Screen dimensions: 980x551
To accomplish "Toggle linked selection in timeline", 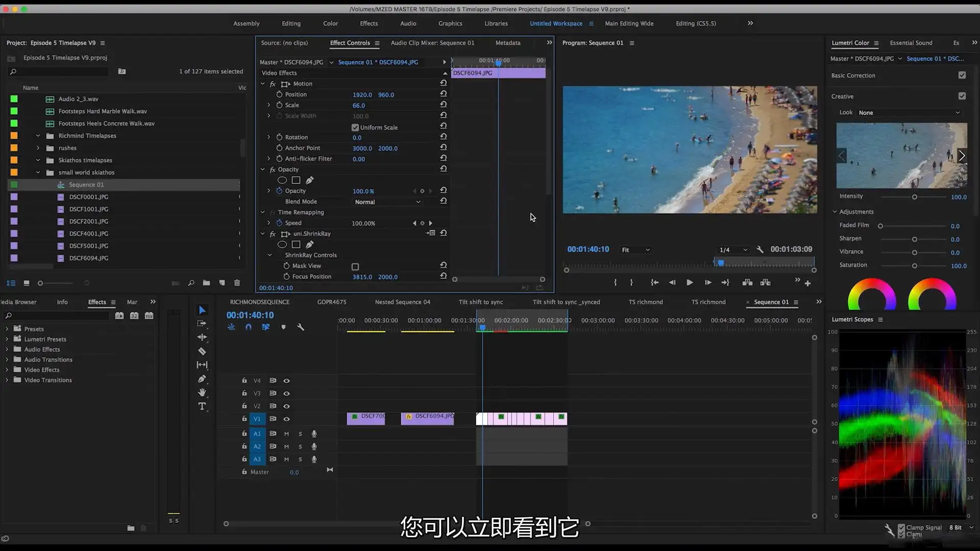I will pyautogui.click(x=265, y=327).
